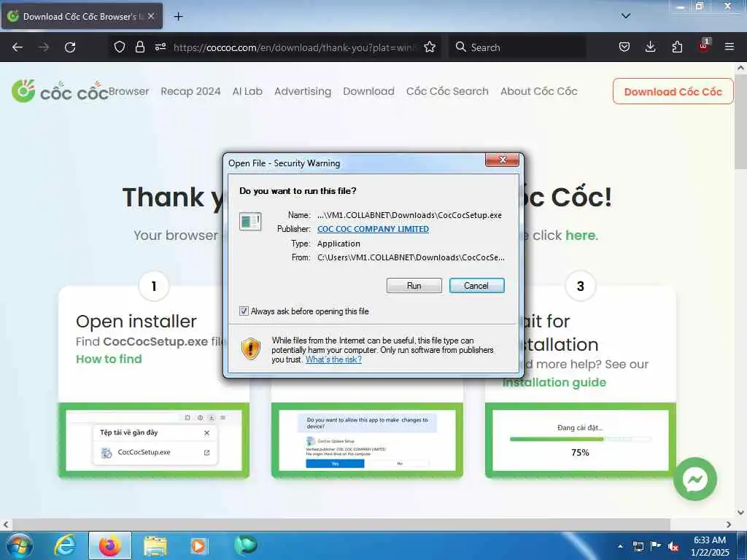Open Windows Media Player from the taskbar
Viewport: 747px width, 560px height.
(198, 545)
